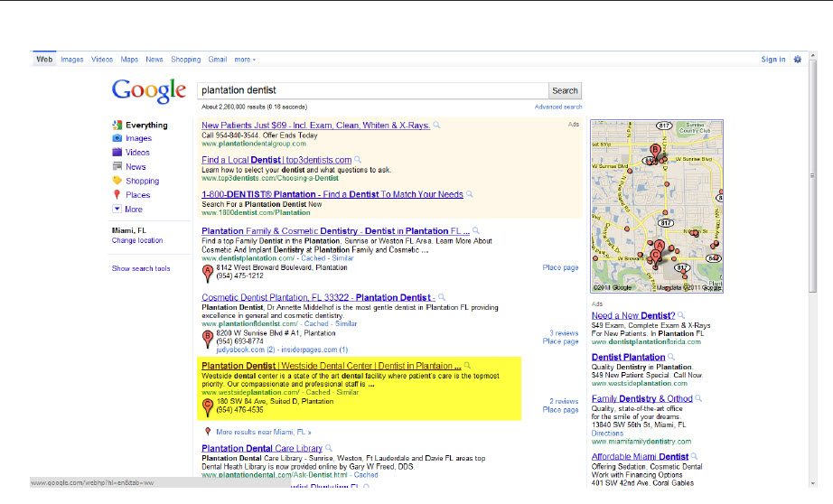Select the Images icon in sidebar
The width and height of the screenshot is (833, 504).
(x=117, y=138)
